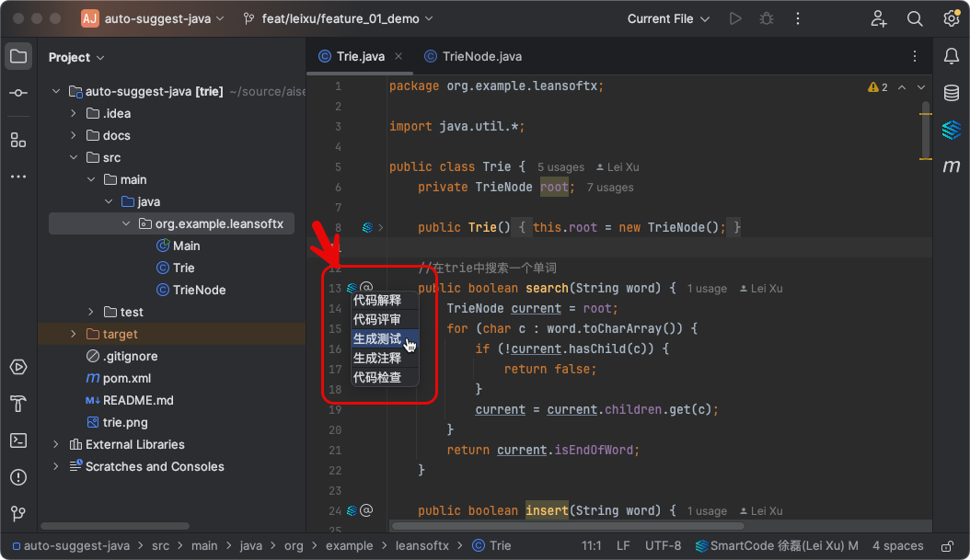Click SmartCode user status widget
970x560 pixels.
tap(777, 546)
